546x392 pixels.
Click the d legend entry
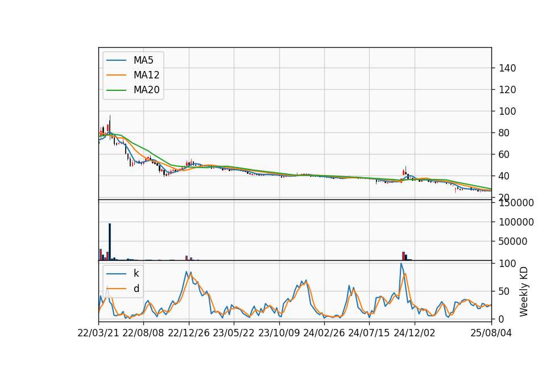coord(123,289)
